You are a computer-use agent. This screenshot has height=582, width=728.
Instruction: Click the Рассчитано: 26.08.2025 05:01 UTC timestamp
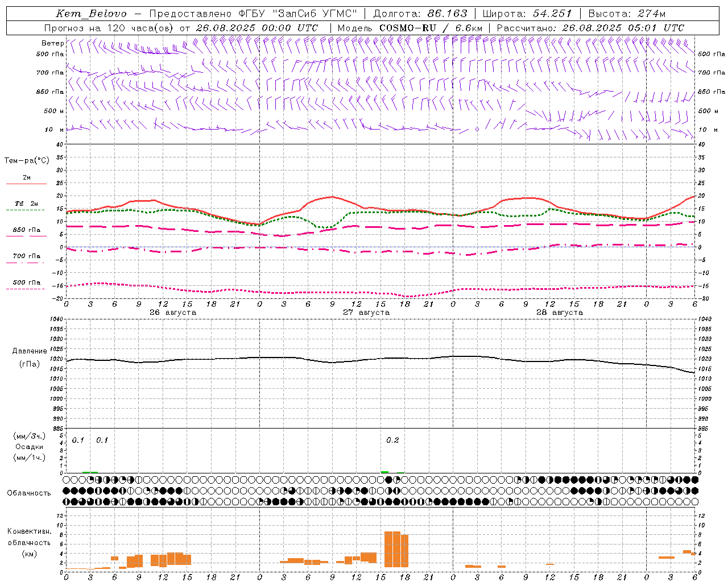(590, 27)
